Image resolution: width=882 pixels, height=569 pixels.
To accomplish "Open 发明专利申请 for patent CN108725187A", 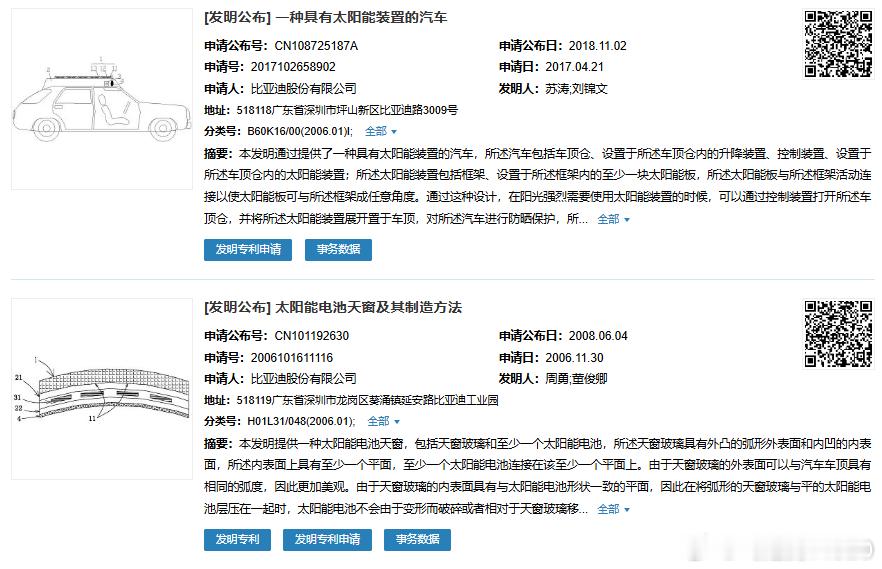I will [x=248, y=250].
